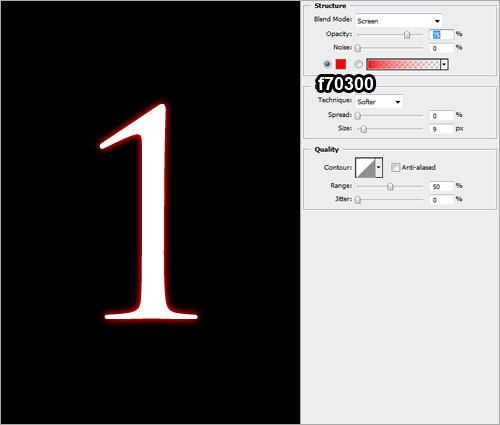Select the solid color radio button

click(327, 64)
